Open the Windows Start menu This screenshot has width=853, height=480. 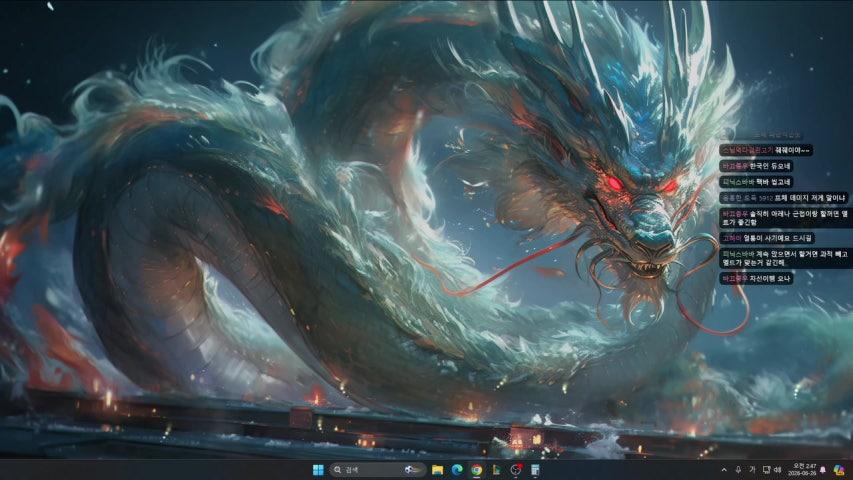click(x=318, y=470)
